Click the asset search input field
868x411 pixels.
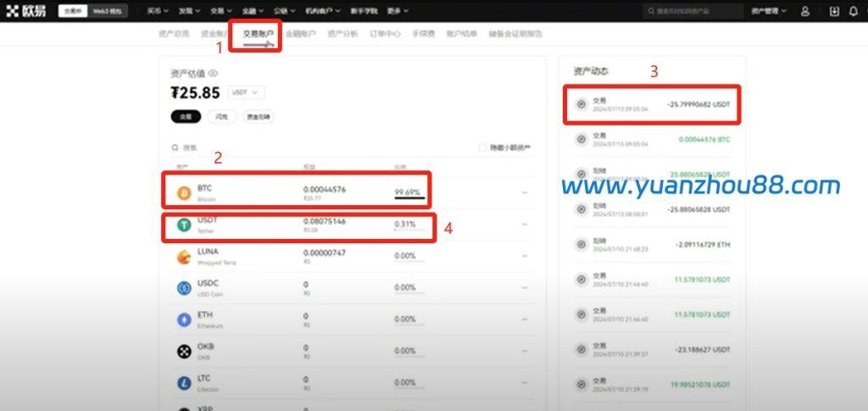pos(254,147)
